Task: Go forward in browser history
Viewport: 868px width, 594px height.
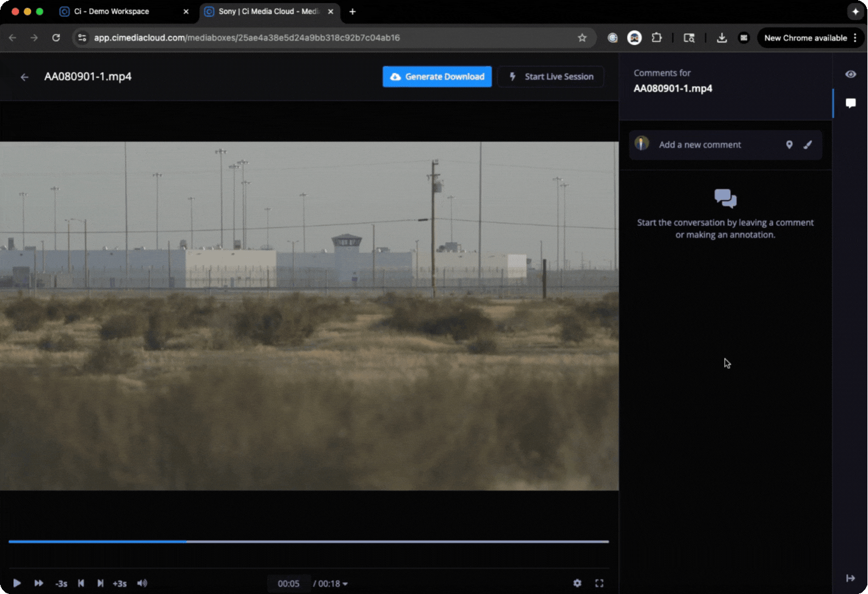Action: click(x=34, y=38)
